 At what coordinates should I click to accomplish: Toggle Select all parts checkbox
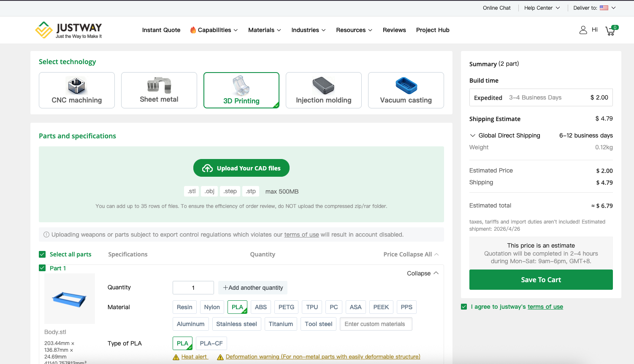(42, 254)
